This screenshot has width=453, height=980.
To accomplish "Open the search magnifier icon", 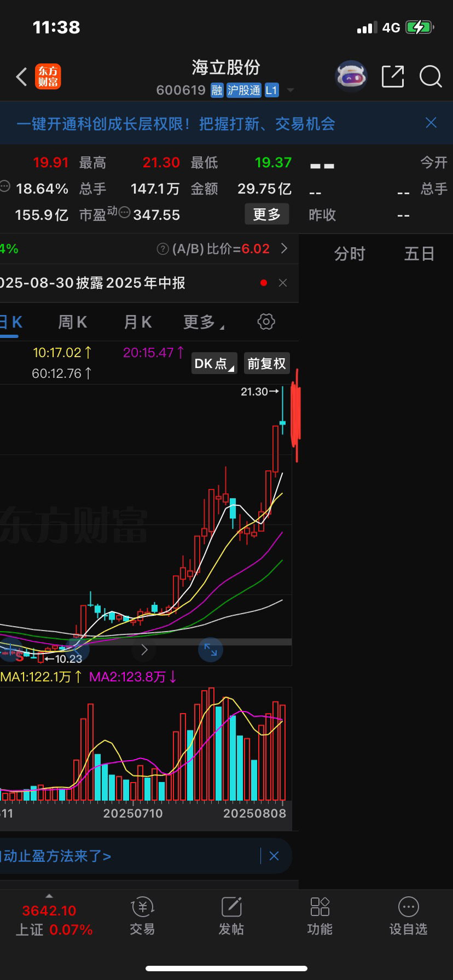I will [431, 77].
